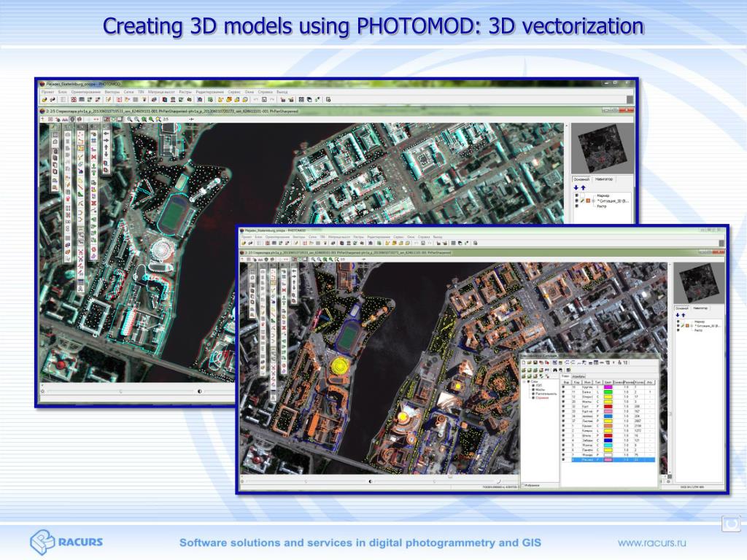This screenshot has width=747, height=560.
Task: Click the blue down arrow in the front window layer panel
Action: pyautogui.click(x=678, y=315)
